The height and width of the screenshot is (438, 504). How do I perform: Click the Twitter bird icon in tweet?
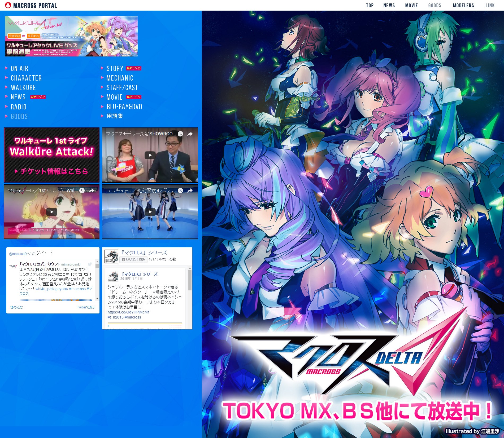coord(90,264)
